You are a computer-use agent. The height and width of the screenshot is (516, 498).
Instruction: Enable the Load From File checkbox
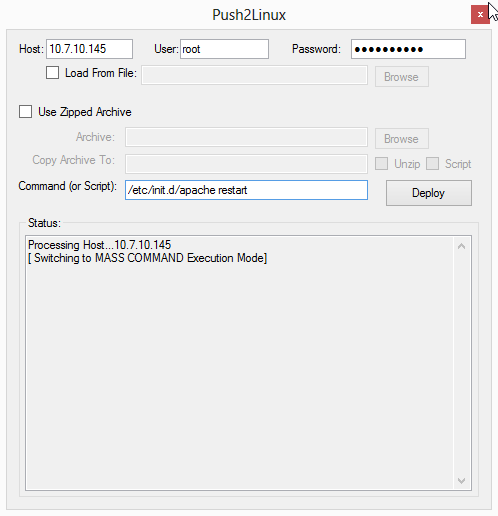coord(52,73)
